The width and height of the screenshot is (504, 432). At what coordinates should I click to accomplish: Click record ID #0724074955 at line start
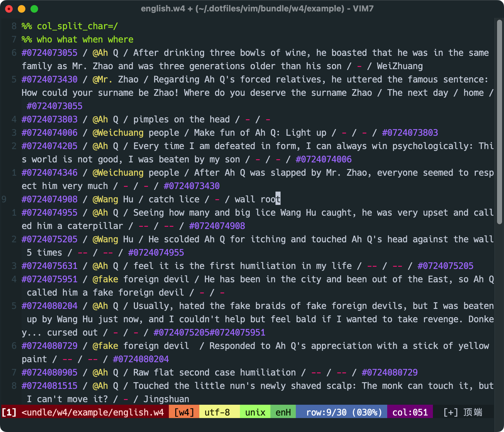tap(50, 213)
